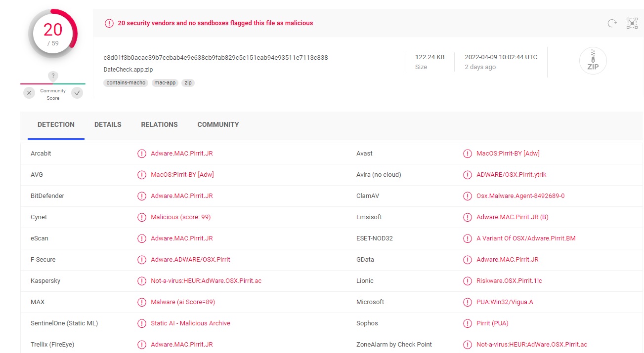Click the ADWARE/OSX.Pirrit.ytrik detection

[x=512, y=175]
